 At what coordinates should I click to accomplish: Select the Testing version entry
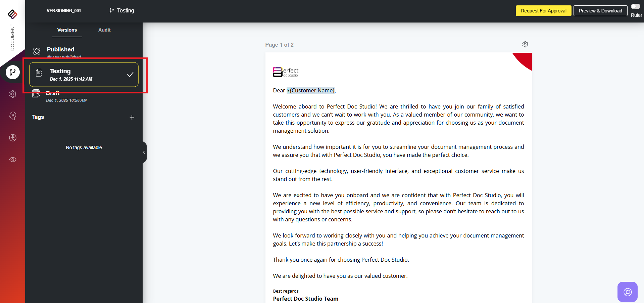point(84,75)
